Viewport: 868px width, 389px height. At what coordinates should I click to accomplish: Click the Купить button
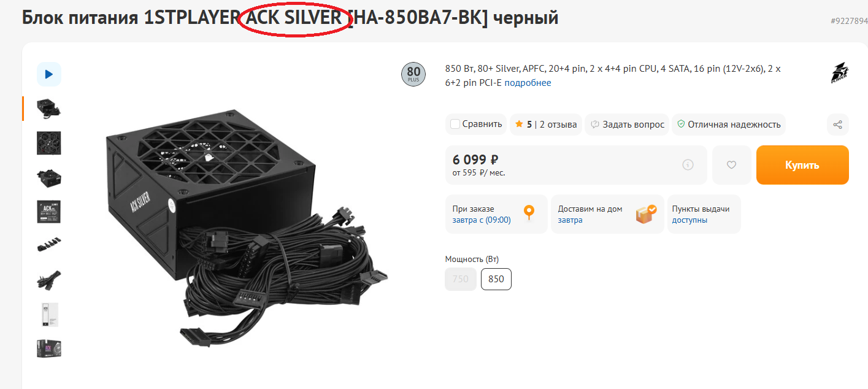tap(802, 165)
